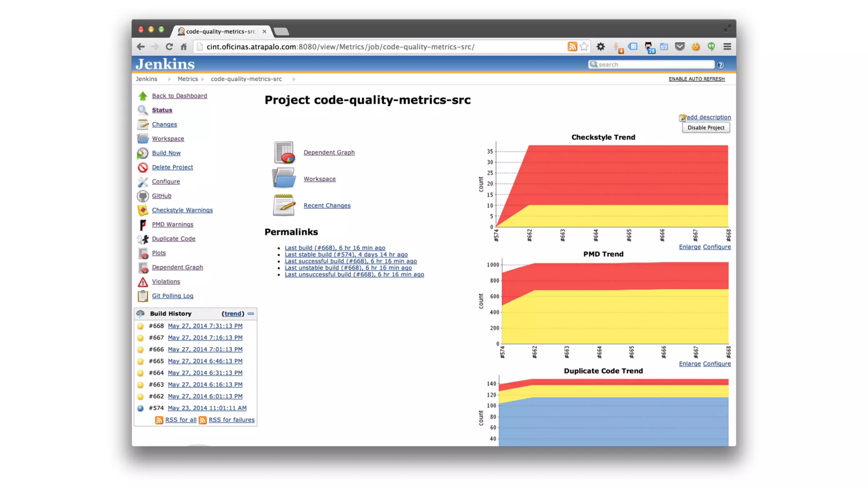Bookmark page with the star icon
Image resolution: width=868 pixels, height=488 pixels.
[584, 47]
